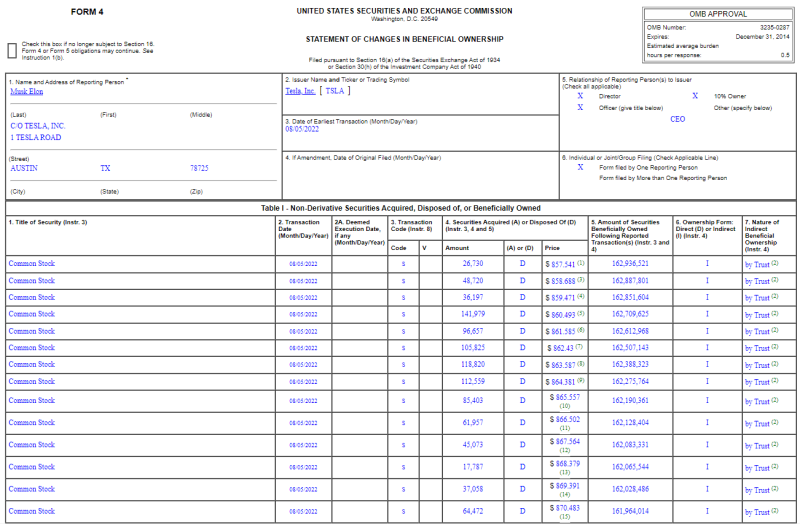Click the amount 61,957 cell
Image resolution: width=800 pixels, height=524 pixels.
(472, 422)
